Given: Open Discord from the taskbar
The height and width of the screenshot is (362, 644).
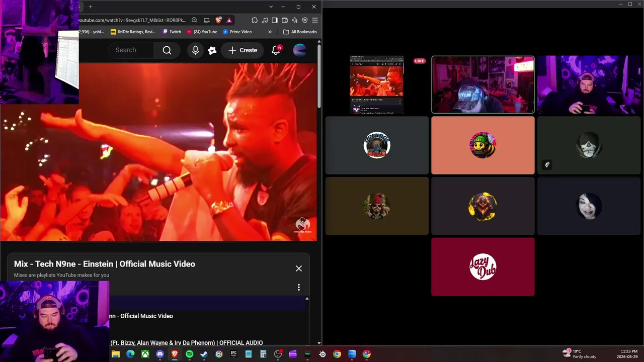Looking at the screenshot, I should click(x=160, y=354).
